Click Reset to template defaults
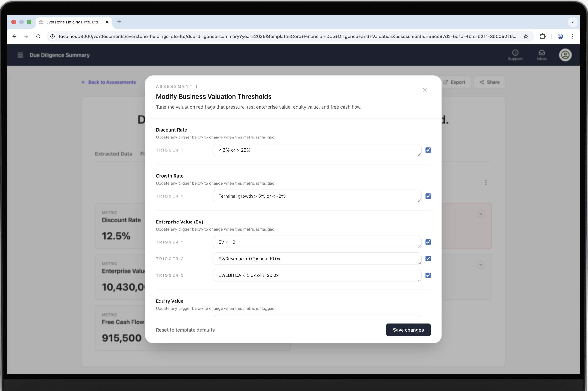This screenshot has height=391, width=588. click(x=185, y=330)
